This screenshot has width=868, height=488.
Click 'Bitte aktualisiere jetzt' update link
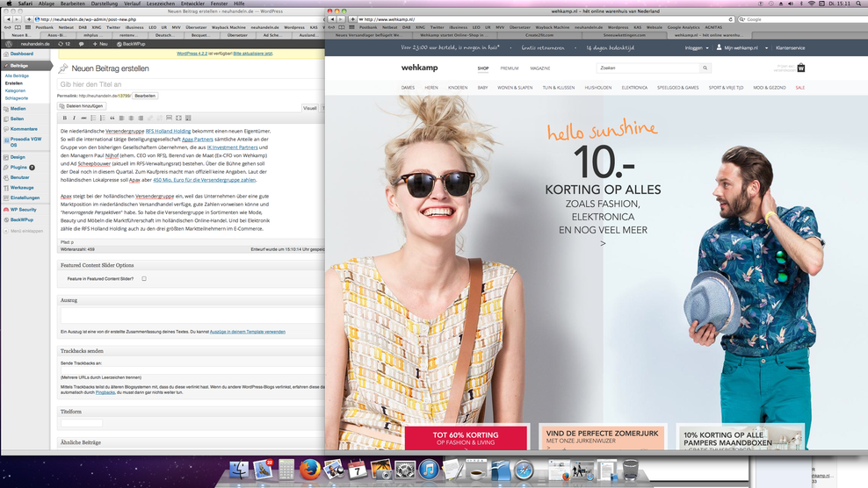pos(252,54)
